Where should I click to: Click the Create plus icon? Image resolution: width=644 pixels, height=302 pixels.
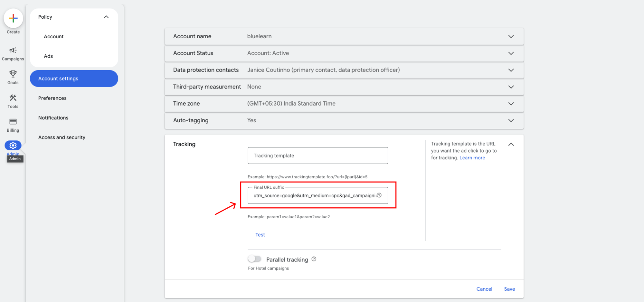[x=13, y=18]
